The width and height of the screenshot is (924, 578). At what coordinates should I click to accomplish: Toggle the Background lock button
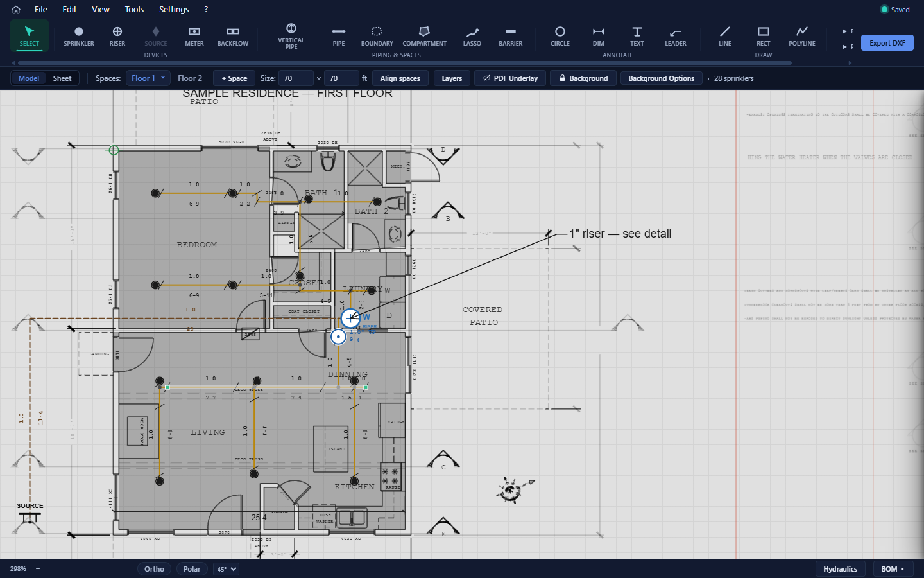[583, 78]
